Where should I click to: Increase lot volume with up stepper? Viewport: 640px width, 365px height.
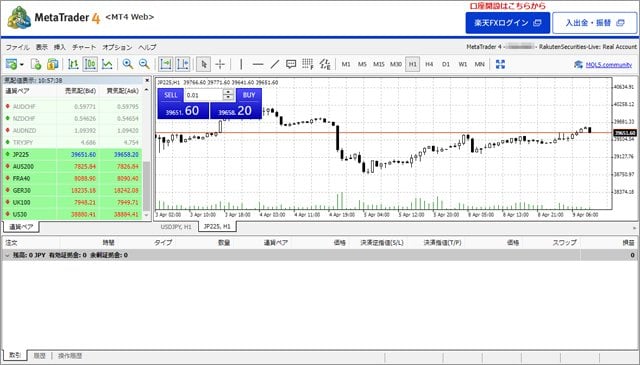coord(229,92)
